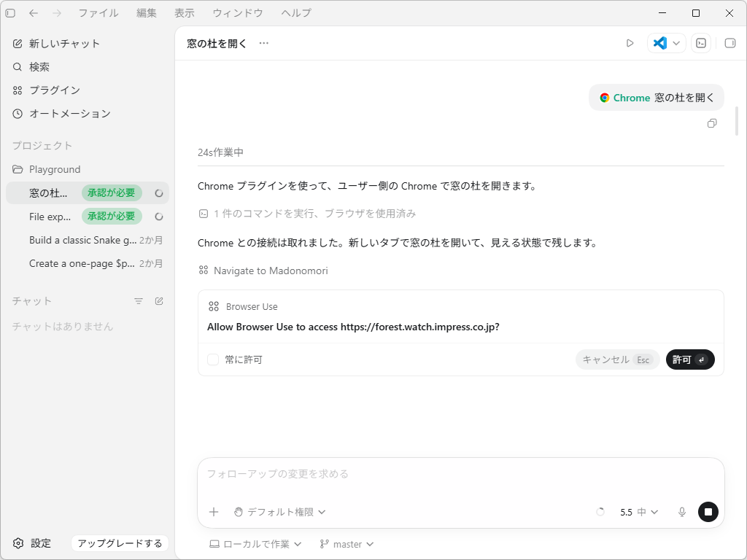
Task: Select the Playground project folder
Action: pyautogui.click(x=88, y=169)
